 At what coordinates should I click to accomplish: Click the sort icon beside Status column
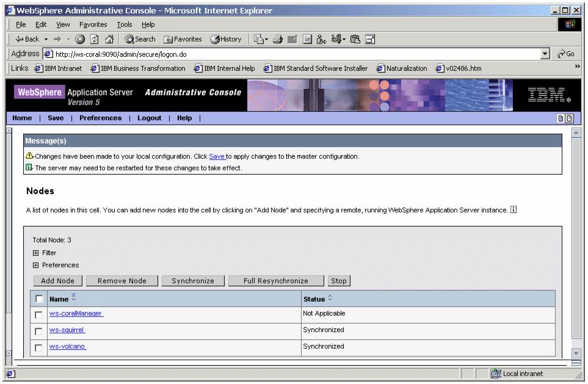click(330, 298)
